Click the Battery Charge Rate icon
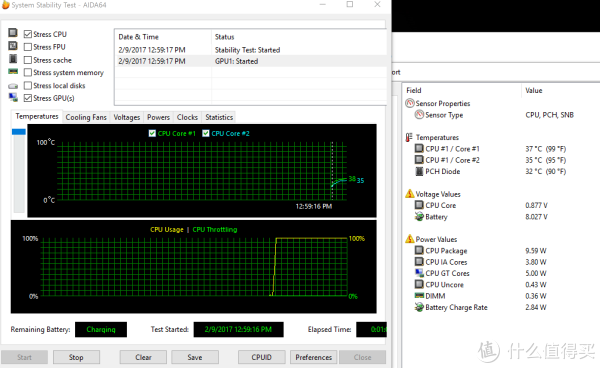600x368 pixels. coord(419,307)
